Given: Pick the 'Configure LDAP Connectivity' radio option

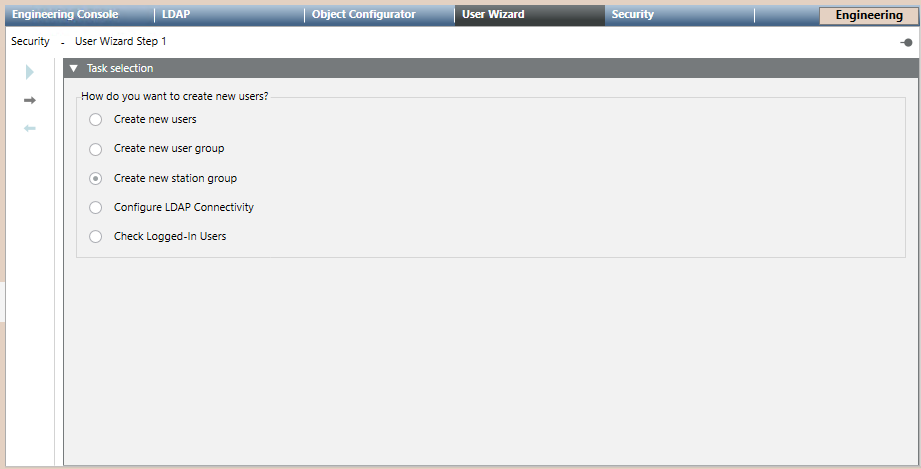Looking at the screenshot, I should click(96, 207).
